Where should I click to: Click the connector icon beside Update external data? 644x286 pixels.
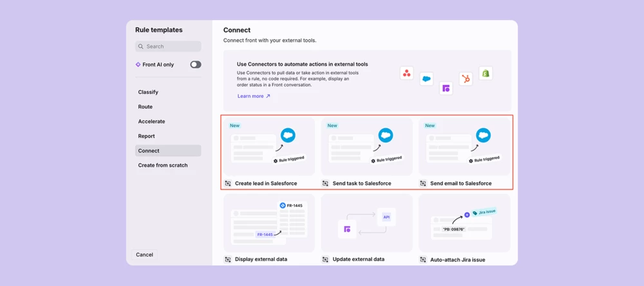tap(326, 260)
